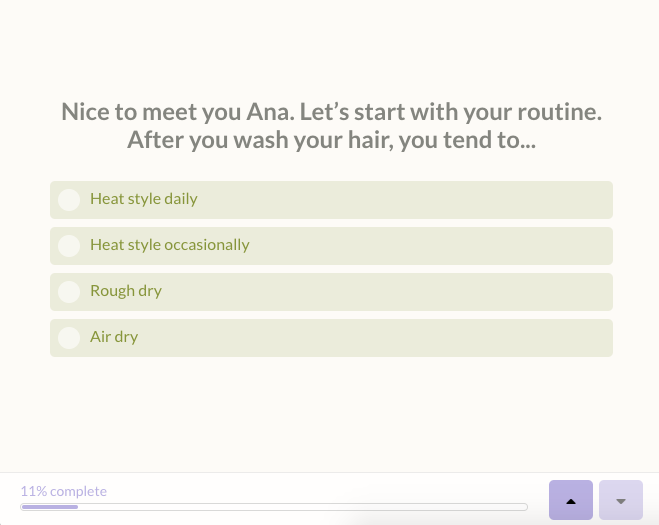Click the quiz progress bar track
Screen dimensions: 659x525
click(274, 507)
